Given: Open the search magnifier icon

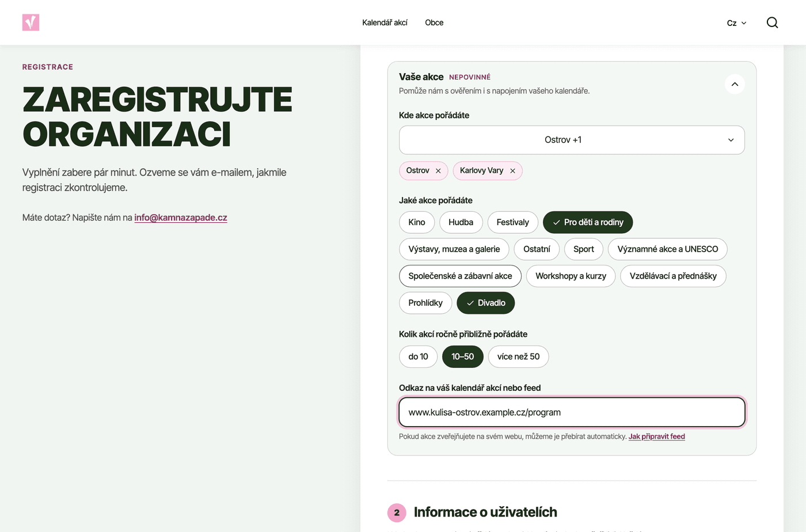Looking at the screenshot, I should point(772,22).
